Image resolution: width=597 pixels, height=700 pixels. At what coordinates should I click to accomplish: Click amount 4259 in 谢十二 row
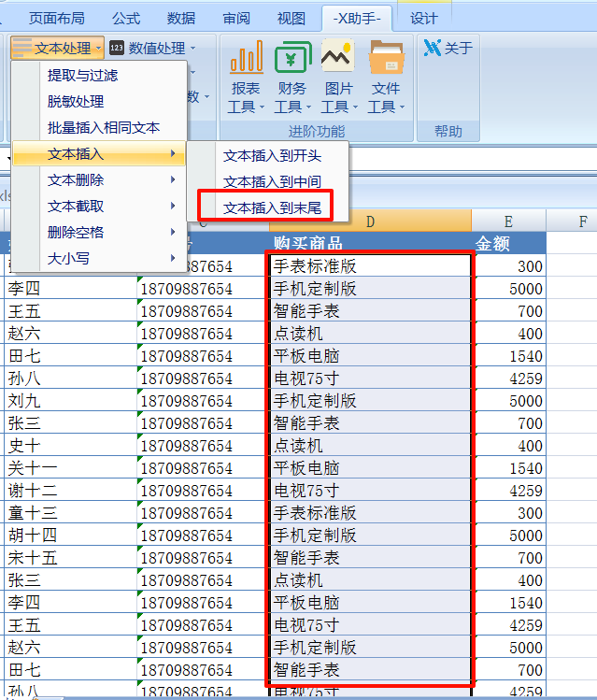pyautogui.click(x=508, y=490)
